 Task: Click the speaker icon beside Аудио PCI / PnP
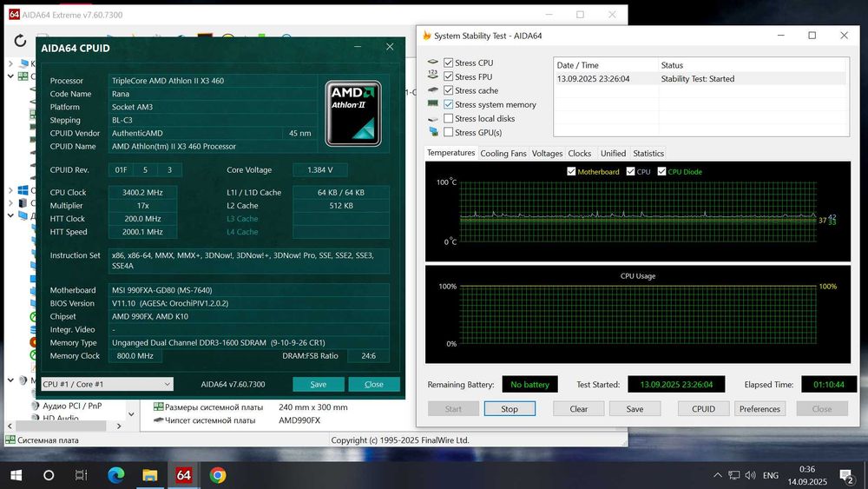pyautogui.click(x=36, y=406)
